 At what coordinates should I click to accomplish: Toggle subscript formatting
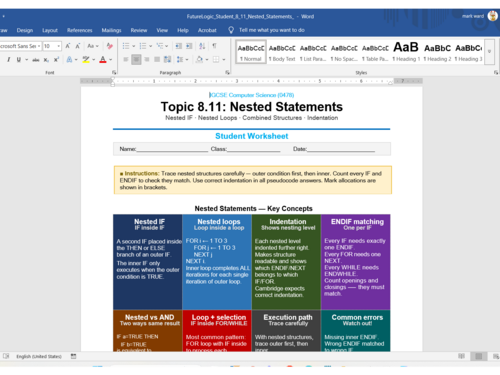pos(46,60)
